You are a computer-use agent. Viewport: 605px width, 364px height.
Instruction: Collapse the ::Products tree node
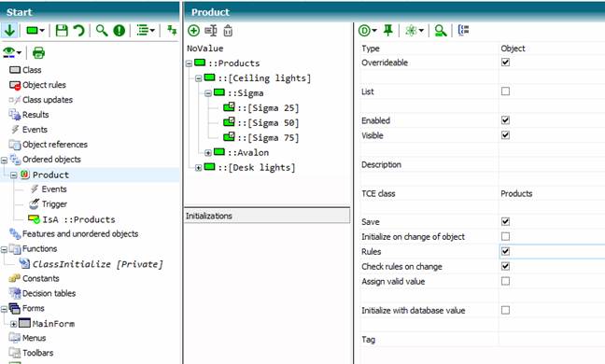coord(189,63)
